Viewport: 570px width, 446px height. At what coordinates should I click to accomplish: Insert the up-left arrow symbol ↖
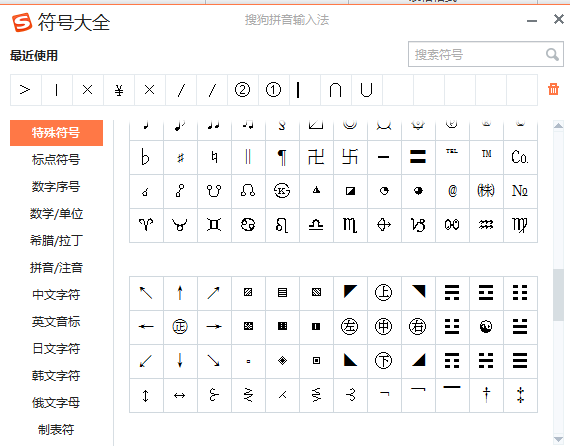point(146,293)
